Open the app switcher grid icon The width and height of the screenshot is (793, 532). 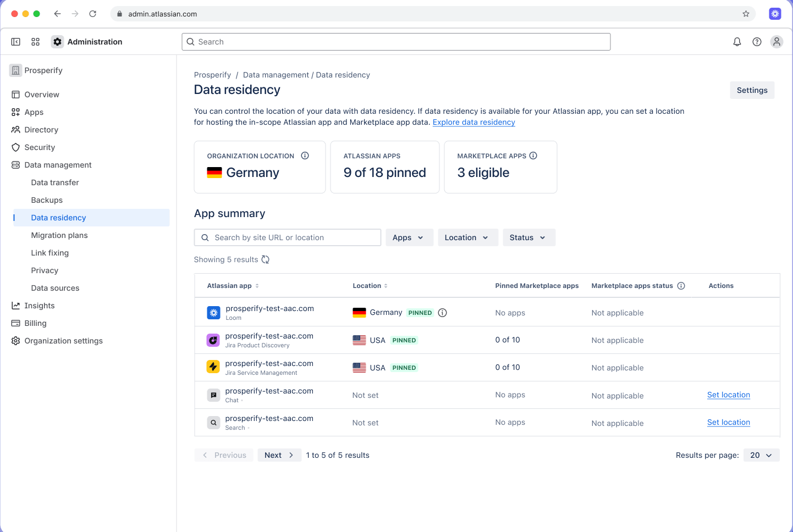point(36,42)
